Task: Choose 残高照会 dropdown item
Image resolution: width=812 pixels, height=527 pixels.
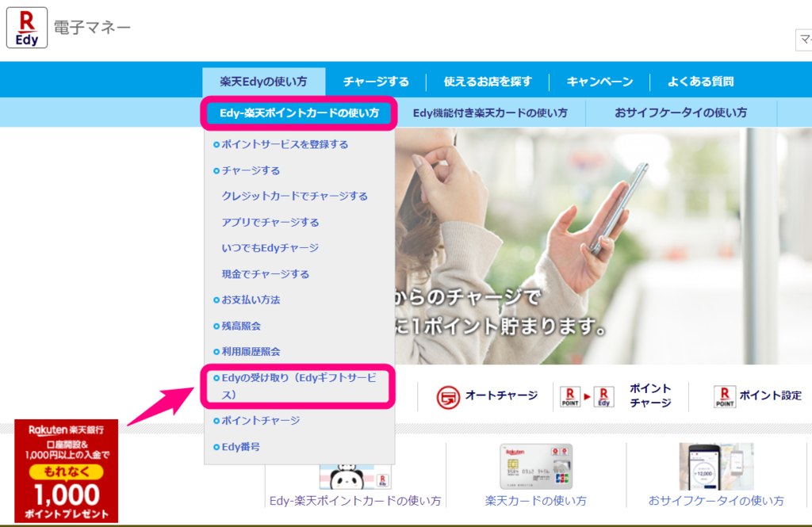Action: click(241, 326)
